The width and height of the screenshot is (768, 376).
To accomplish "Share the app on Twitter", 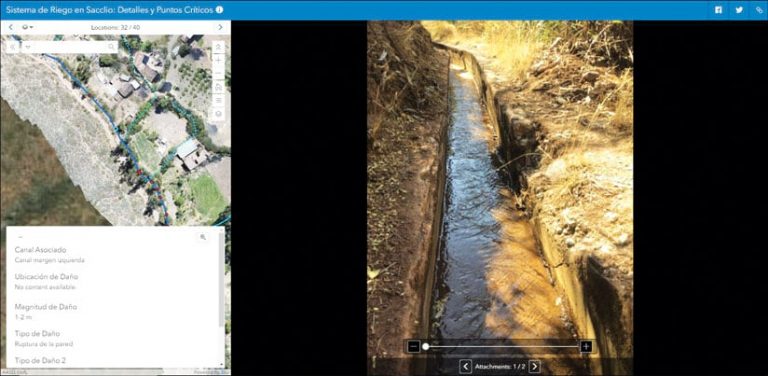I will 739,10.
